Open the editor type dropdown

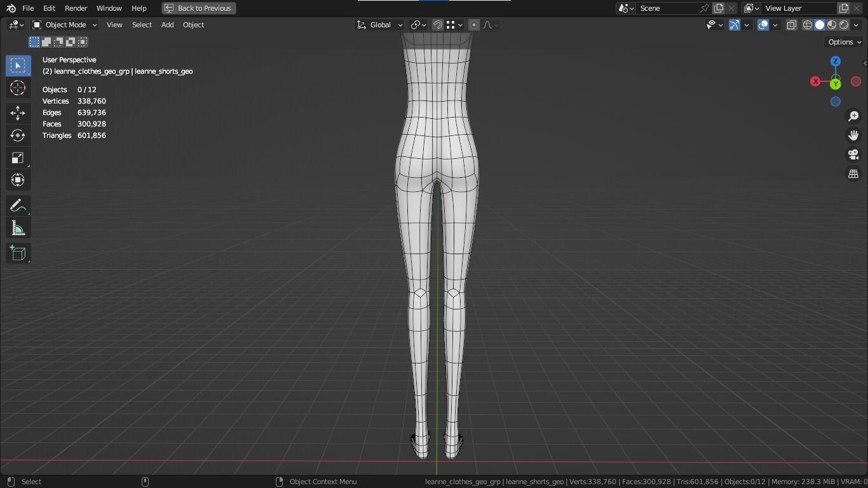click(x=16, y=25)
